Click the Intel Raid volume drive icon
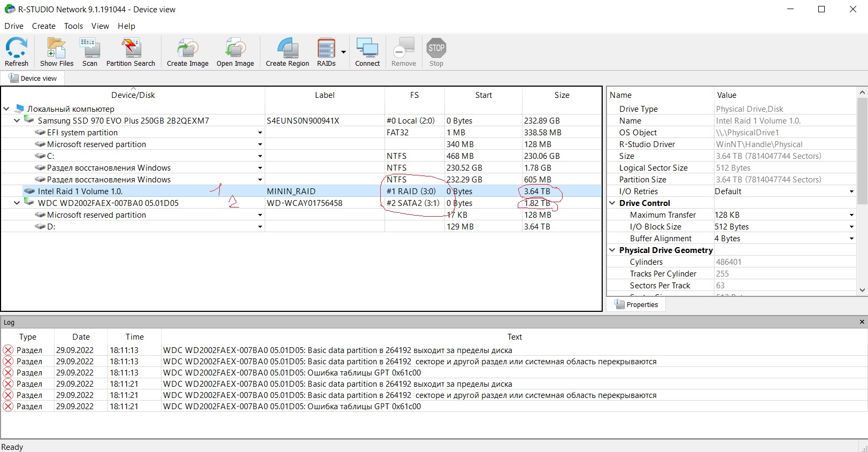 29,191
